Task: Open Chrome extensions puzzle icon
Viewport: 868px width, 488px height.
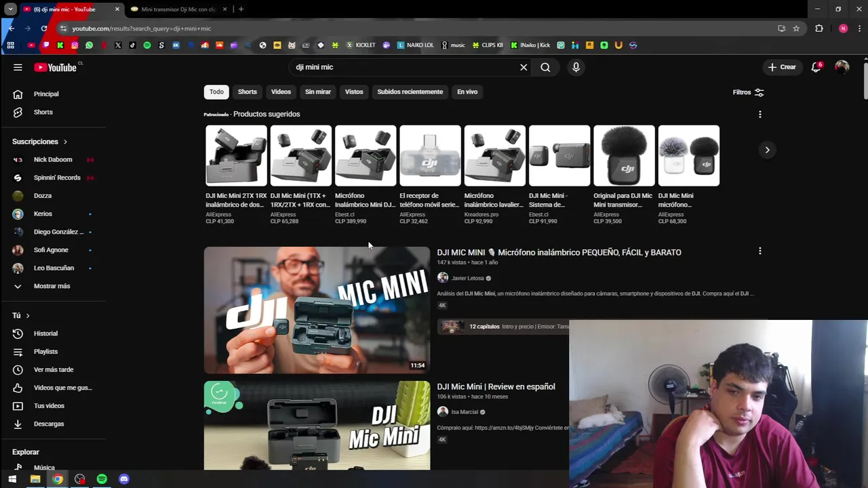Action: (x=819, y=28)
